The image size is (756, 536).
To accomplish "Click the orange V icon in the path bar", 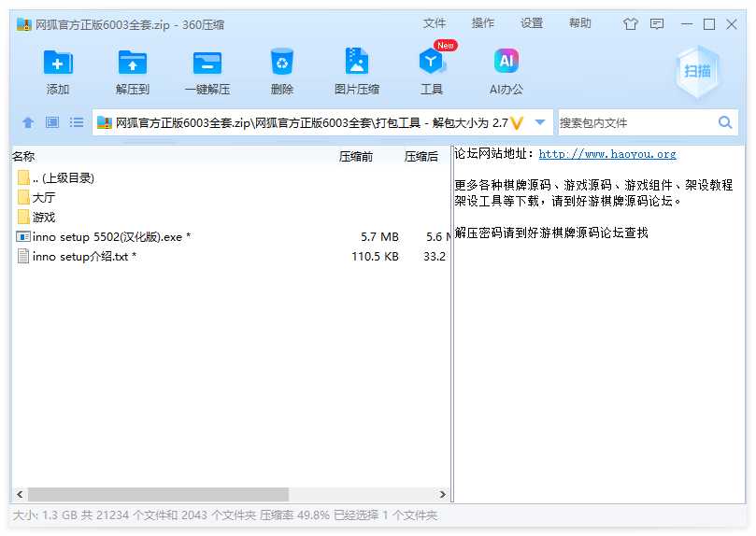I will (517, 123).
